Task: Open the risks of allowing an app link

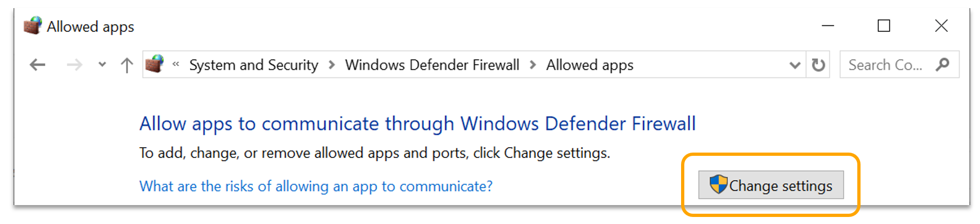Action: tap(316, 186)
